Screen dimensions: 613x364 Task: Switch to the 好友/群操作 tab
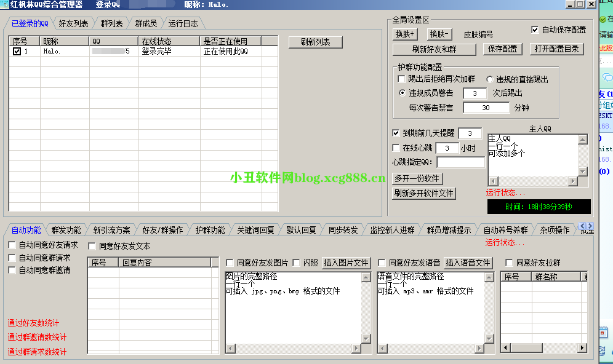click(162, 230)
